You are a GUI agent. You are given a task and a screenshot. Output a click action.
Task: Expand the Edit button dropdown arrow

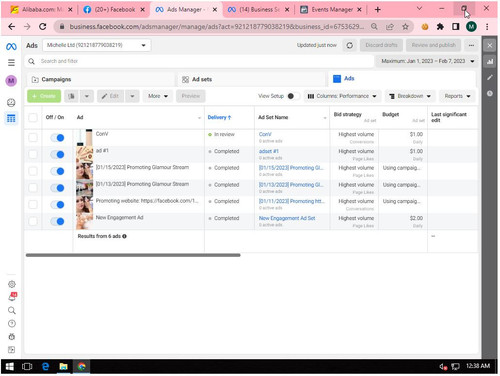[x=132, y=96]
